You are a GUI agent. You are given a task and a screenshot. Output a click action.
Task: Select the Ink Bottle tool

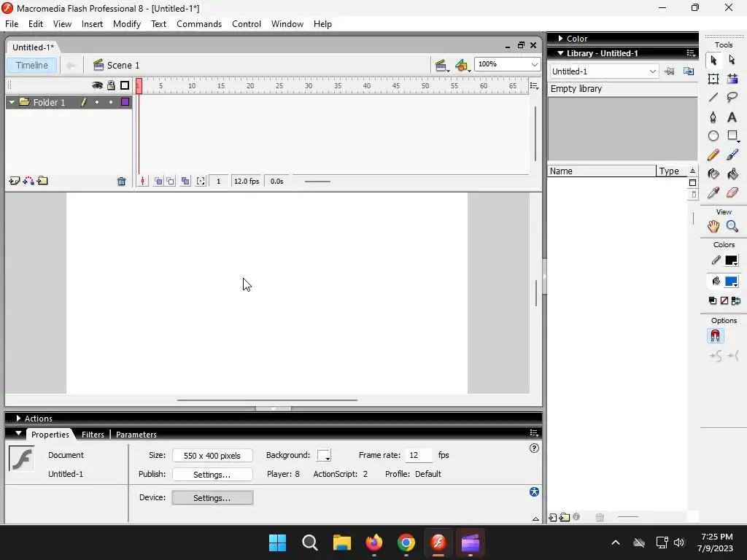(713, 174)
